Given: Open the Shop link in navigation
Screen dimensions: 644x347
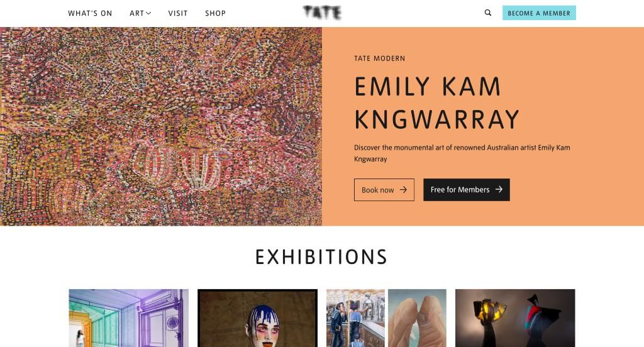Looking at the screenshot, I should 215,13.
